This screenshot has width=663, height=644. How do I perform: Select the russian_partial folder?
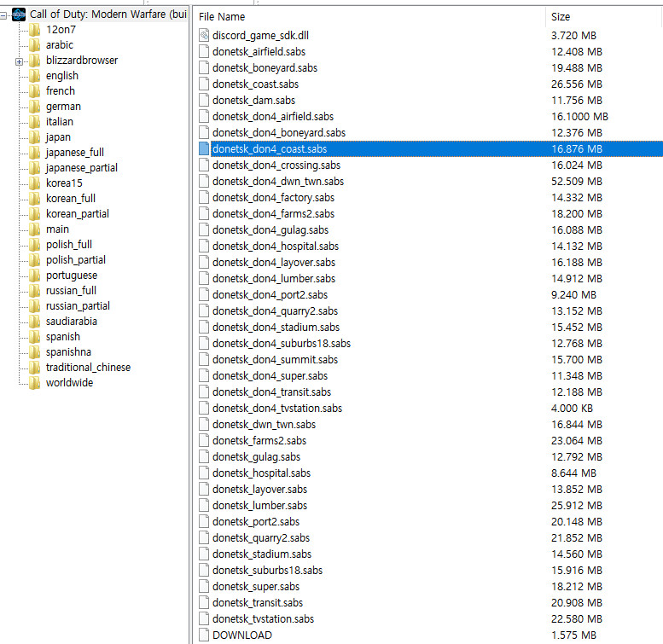click(x=78, y=306)
